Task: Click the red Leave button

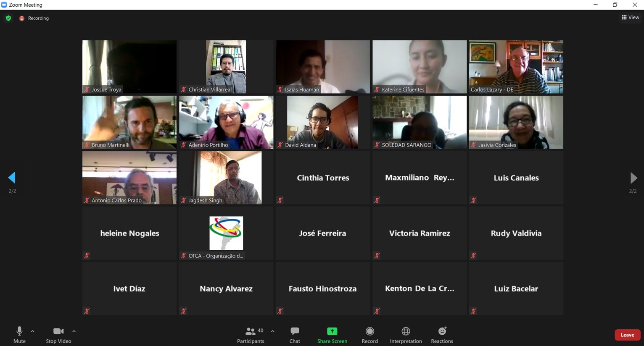Action: (627, 335)
